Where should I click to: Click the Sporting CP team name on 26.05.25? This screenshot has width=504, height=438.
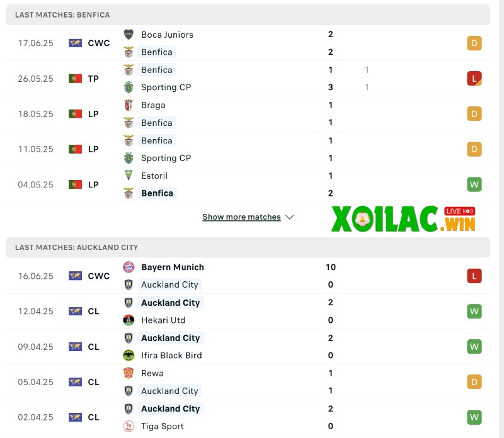click(166, 87)
